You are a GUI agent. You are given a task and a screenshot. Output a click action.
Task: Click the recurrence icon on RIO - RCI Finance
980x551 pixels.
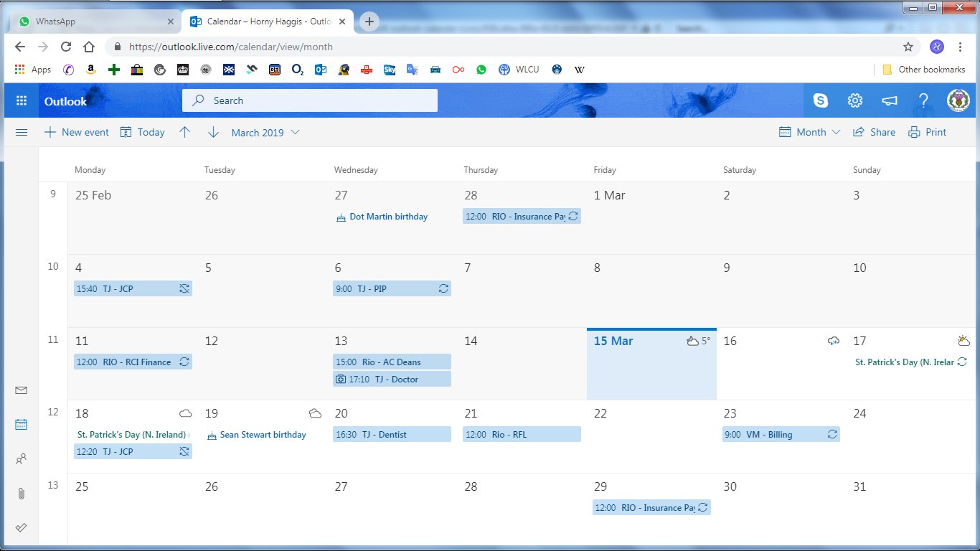click(x=186, y=362)
